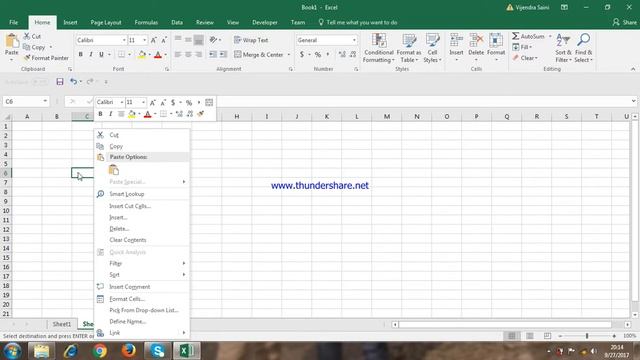This screenshot has width=640, height=360.
Task: Choose Define Name from the context menu
Action: (x=142, y=322)
